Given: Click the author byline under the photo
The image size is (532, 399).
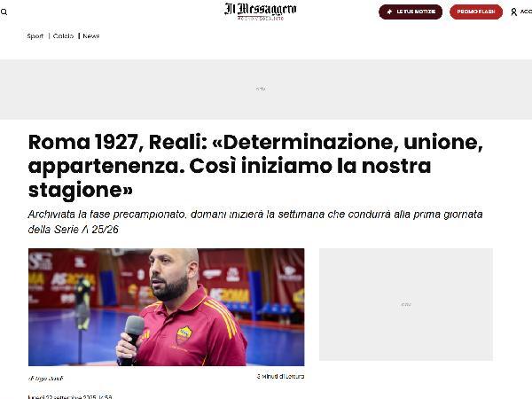Looking at the screenshot, I should click(x=45, y=379).
